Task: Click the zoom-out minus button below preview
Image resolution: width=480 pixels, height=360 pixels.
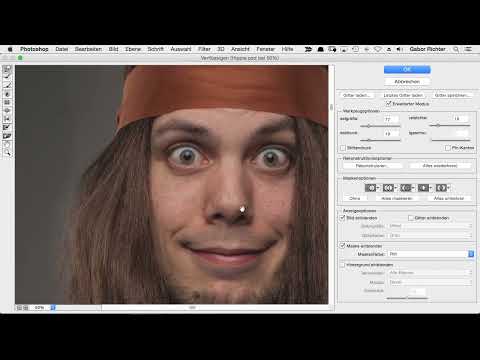Action: coord(19,308)
